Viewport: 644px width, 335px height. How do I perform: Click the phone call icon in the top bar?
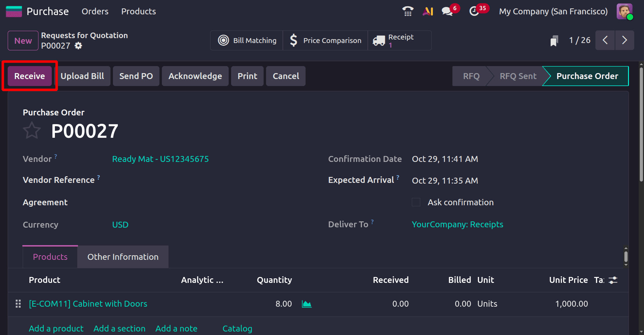click(x=408, y=11)
